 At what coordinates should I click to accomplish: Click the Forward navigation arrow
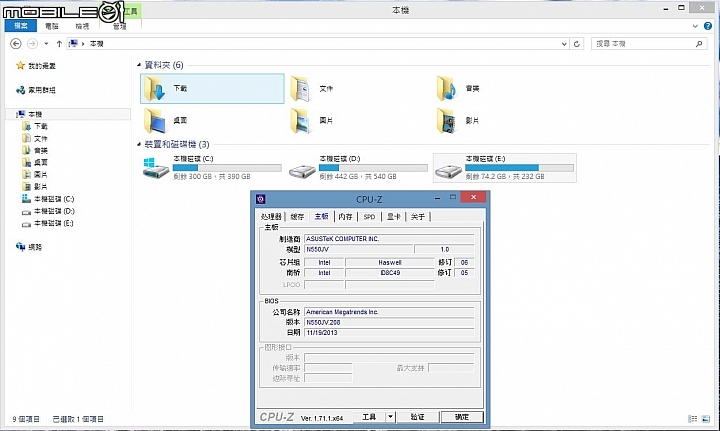pyautogui.click(x=32, y=44)
